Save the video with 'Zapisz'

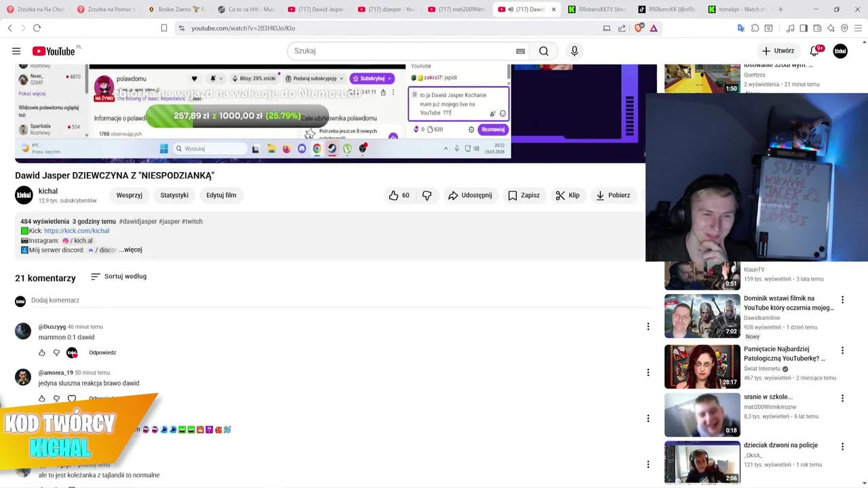tap(524, 195)
